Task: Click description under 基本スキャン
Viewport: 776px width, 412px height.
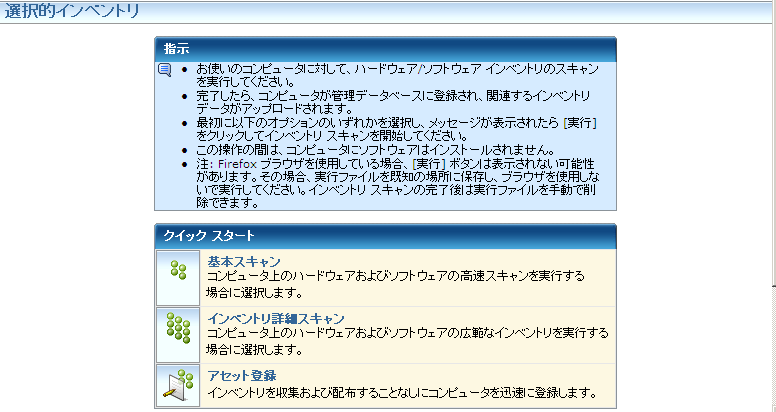Action: (395, 285)
